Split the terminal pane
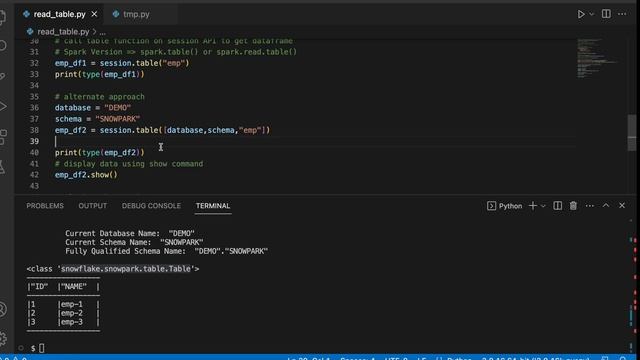Screen dimensions: 640x360 tap(558, 206)
